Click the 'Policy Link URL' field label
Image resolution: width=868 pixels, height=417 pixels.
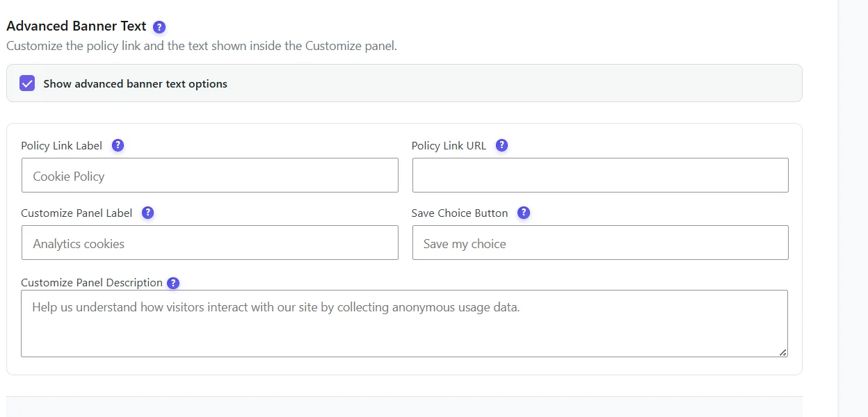tap(449, 145)
